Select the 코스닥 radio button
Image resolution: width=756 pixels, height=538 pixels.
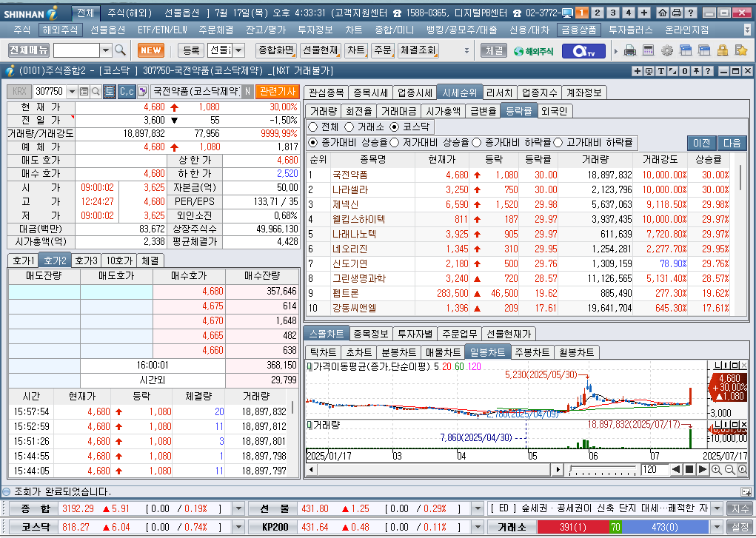click(x=395, y=127)
